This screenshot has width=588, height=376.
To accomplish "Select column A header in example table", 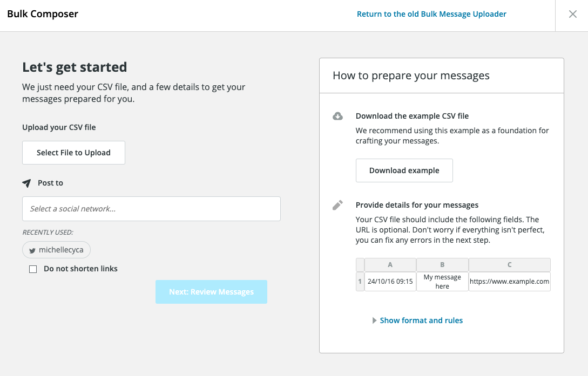I will [390, 265].
